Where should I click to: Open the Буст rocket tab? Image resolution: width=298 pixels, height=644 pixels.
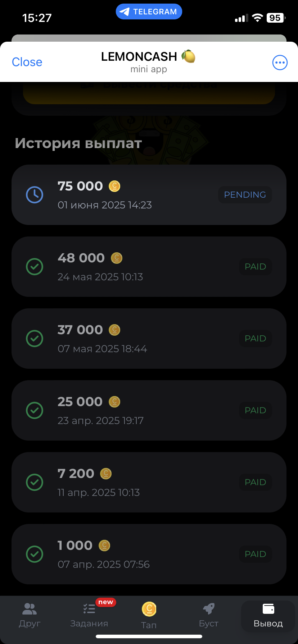209,615
